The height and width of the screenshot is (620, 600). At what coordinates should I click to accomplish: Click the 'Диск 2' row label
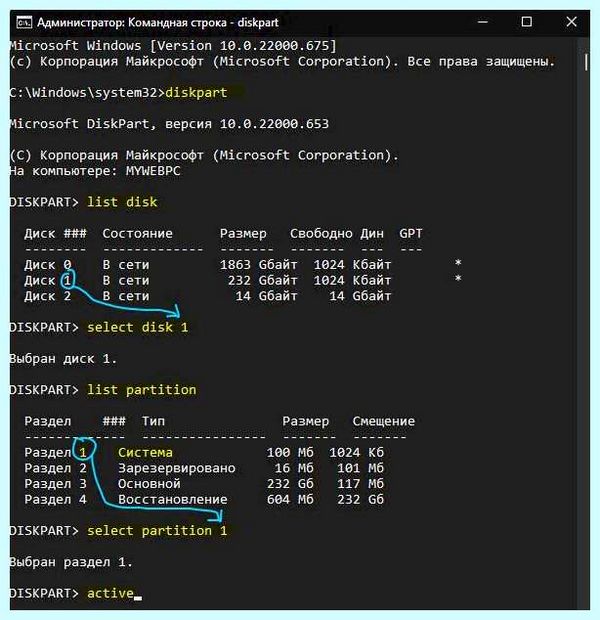click(48, 296)
